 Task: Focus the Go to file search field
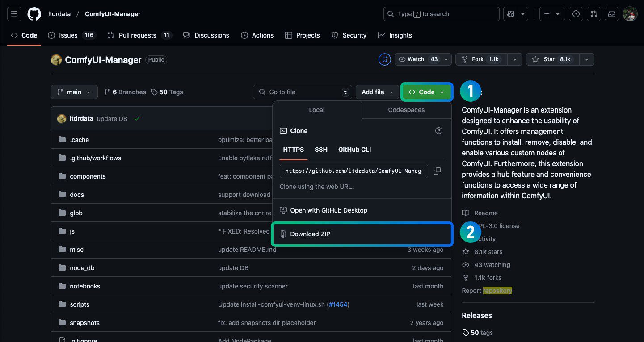[303, 92]
